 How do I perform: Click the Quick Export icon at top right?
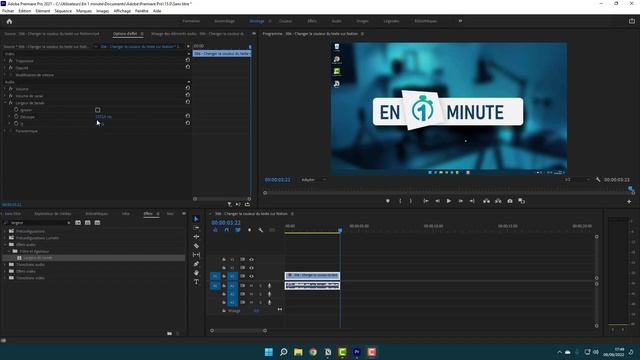(x=631, y=21)
